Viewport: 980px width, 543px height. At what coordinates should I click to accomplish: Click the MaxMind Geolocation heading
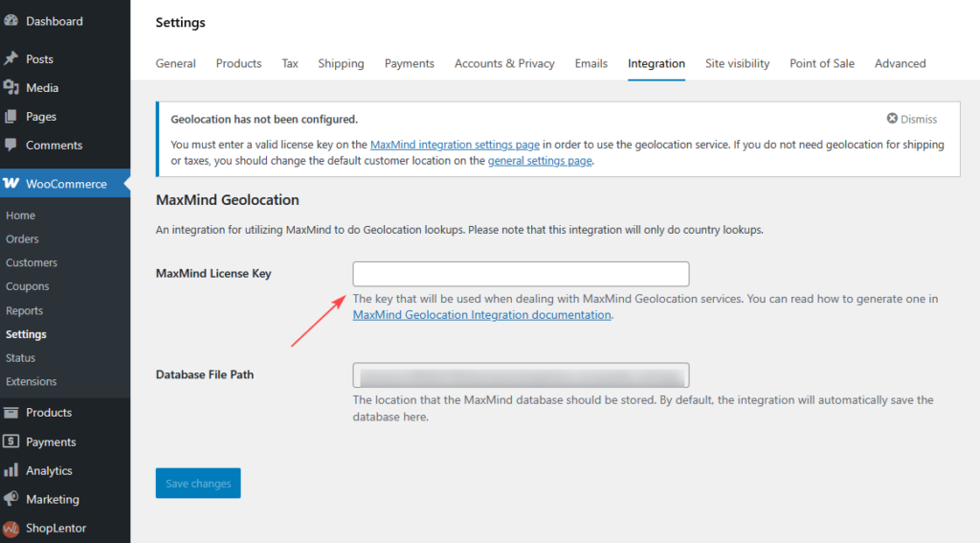pos(228,199)
